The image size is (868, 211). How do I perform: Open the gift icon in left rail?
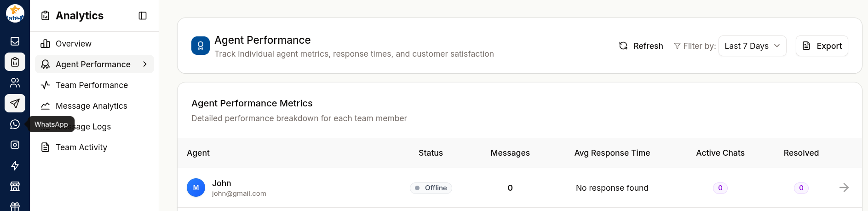click(15, 206)
